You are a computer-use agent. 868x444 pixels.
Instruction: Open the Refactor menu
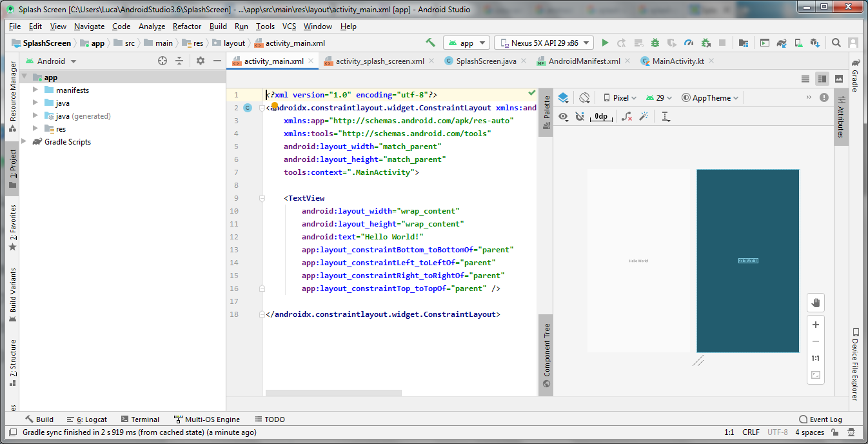click(187, 26)
